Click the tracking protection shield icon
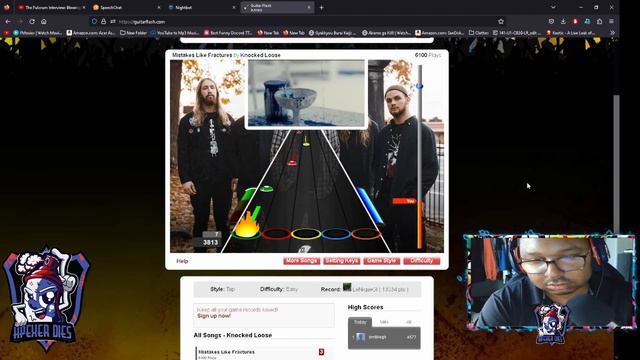 point(94,22)
